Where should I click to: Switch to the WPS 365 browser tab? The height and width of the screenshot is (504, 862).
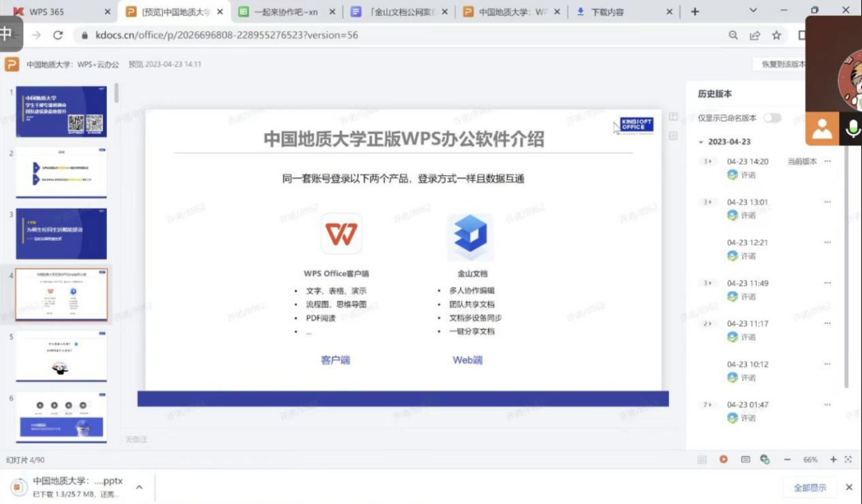pyautogui.click(x=57, y=12)
